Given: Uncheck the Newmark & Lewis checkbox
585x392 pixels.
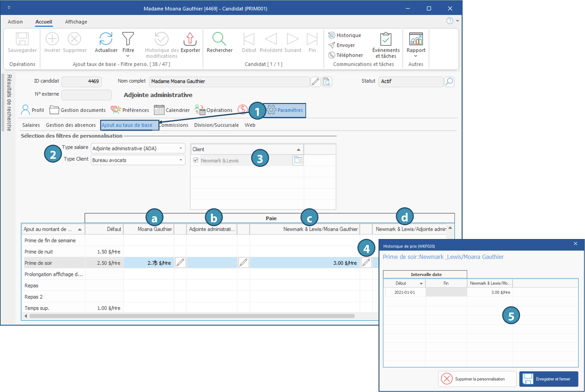Looking at the screenshot, I should 196,160.
